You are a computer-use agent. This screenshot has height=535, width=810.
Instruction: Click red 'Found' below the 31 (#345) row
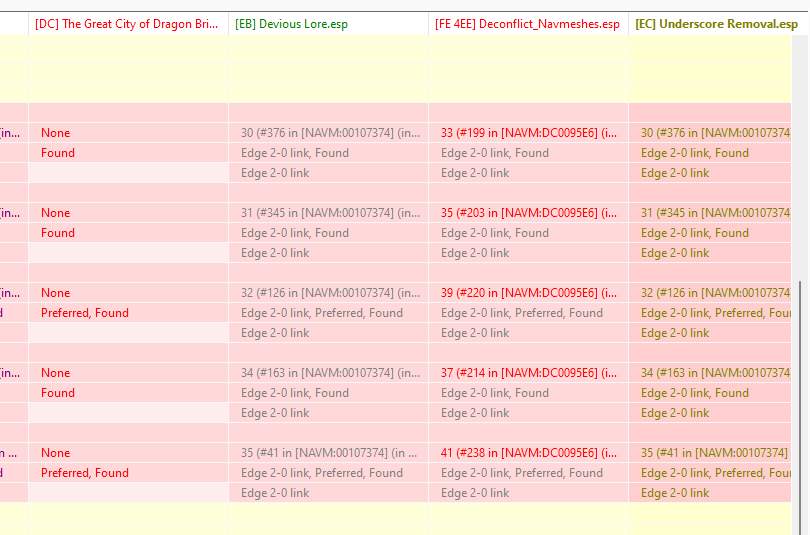point(58,233)
